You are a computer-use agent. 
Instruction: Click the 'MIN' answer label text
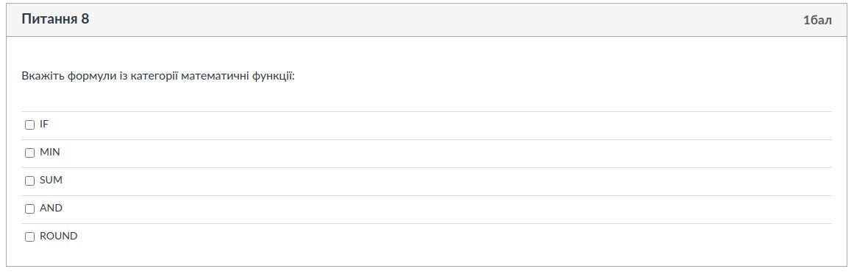(50, 152)
